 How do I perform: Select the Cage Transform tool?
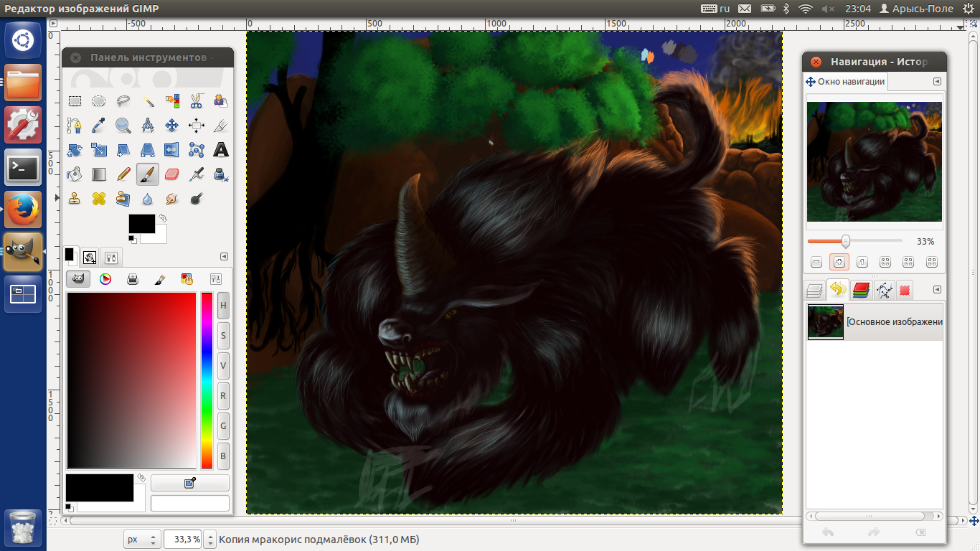[x=197, y=150]
